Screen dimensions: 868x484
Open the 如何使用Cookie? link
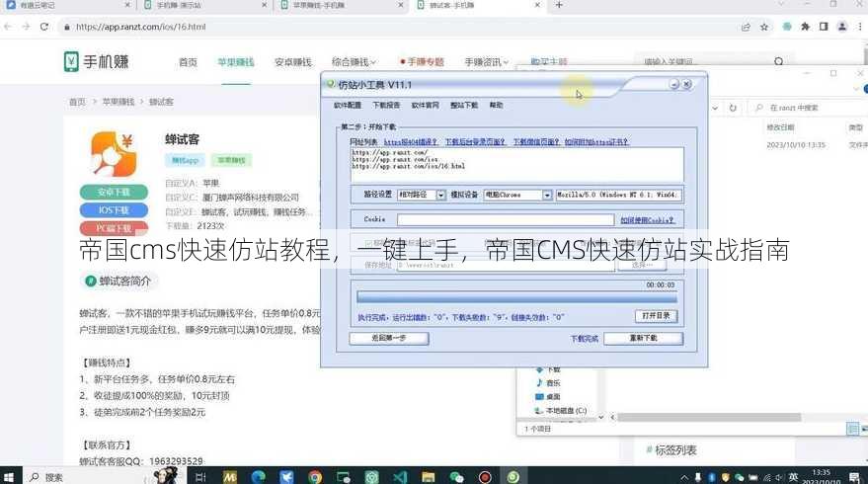[647, 220]
